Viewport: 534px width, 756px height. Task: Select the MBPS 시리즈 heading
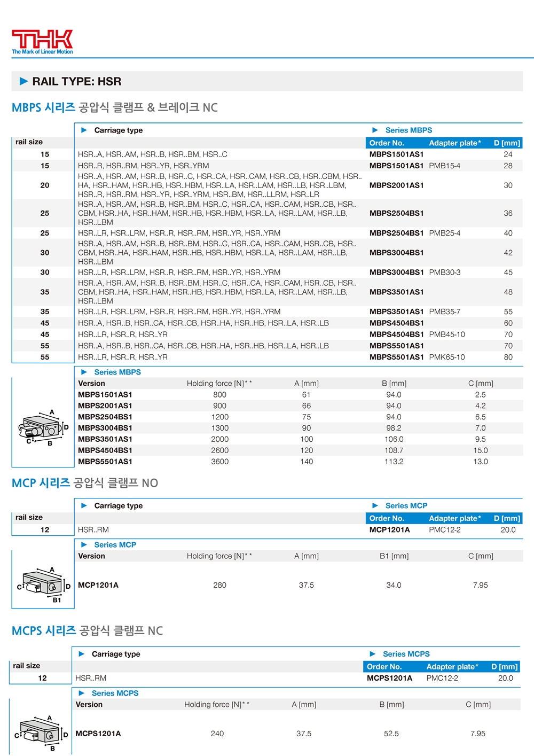click(x=115, y=107)
